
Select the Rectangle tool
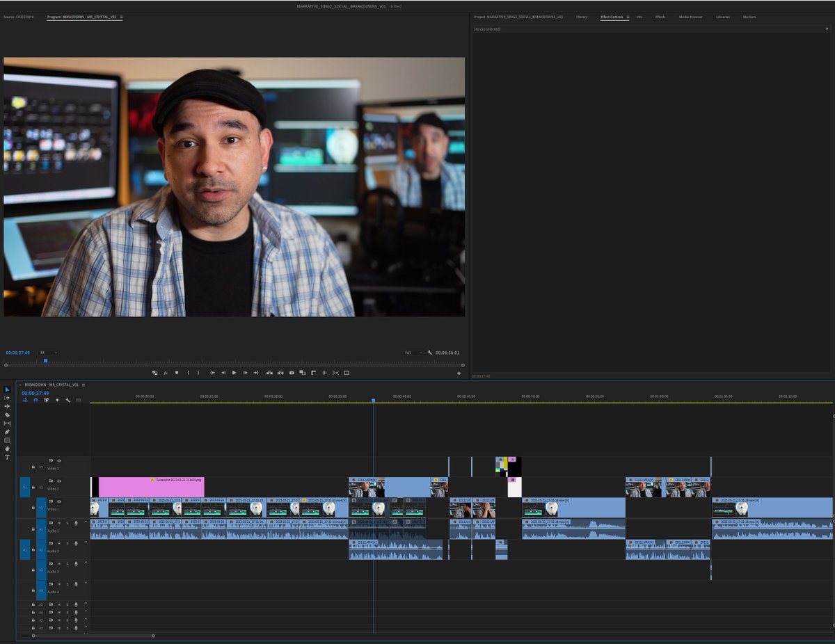[x=7, y=440]
